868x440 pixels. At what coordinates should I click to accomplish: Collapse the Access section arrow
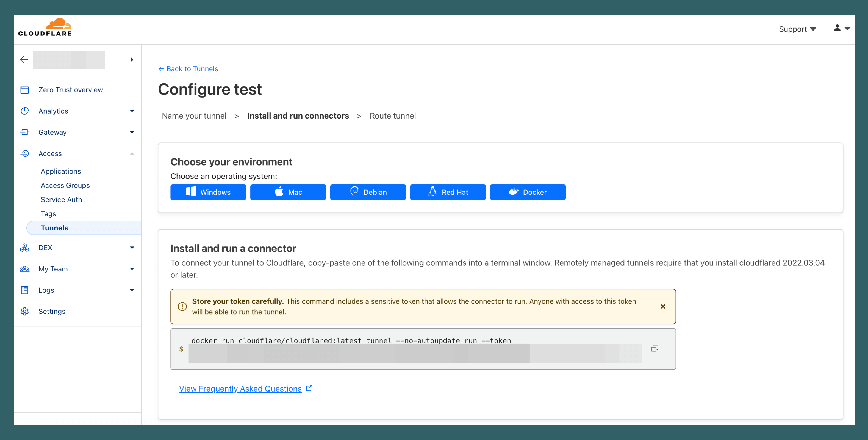coord(132,154)
